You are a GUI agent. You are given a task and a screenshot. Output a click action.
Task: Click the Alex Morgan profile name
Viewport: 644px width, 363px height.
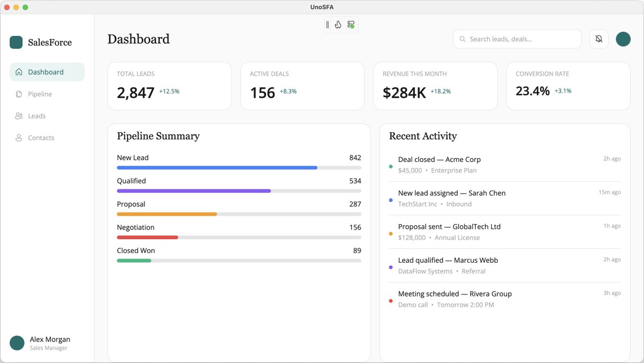tap(50, 339)
